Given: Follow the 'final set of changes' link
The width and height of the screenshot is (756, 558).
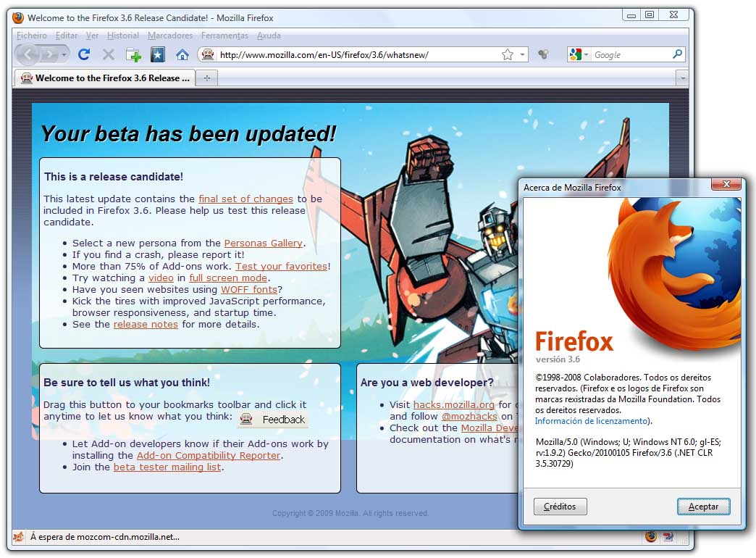Looking at the screenshot, I should [245, 199].
